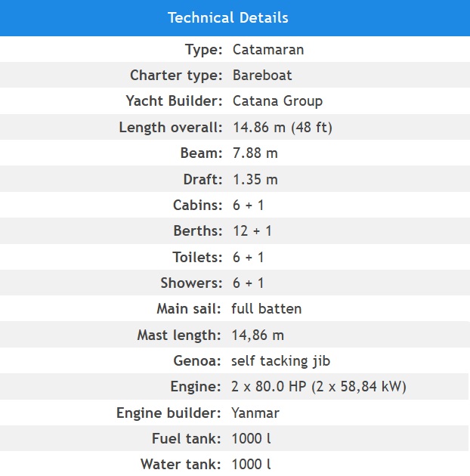Click the Yanmar engine builder name
Screen dimensions: 470x476
255,413
